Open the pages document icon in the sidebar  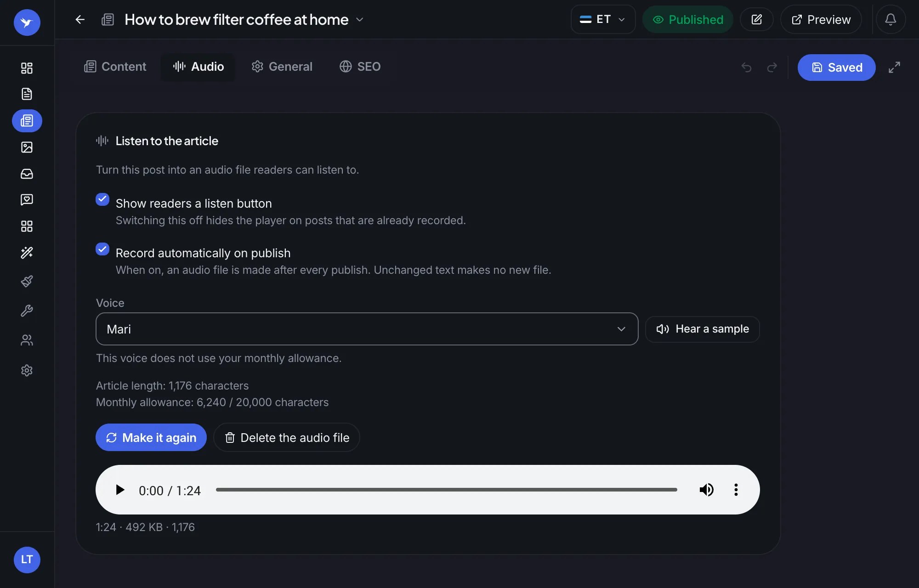[27, 94]
